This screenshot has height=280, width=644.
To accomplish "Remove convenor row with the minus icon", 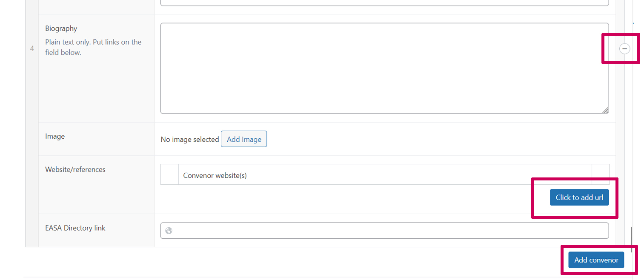I will pyautogui.click(x=624, y=49).
